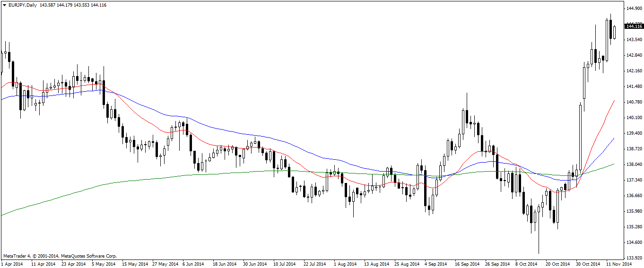Select the green moving average line's left end

[3, 215]
